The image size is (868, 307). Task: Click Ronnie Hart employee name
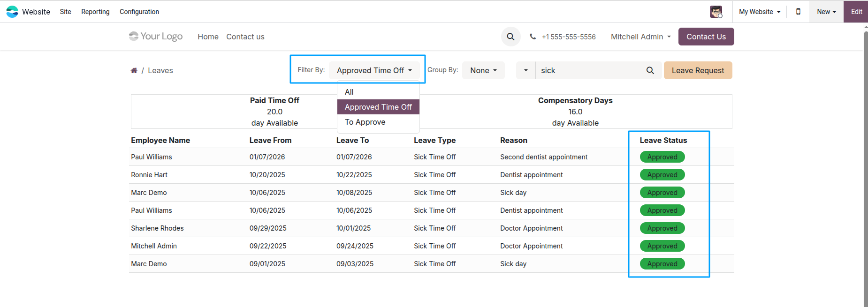click(149, 175)
